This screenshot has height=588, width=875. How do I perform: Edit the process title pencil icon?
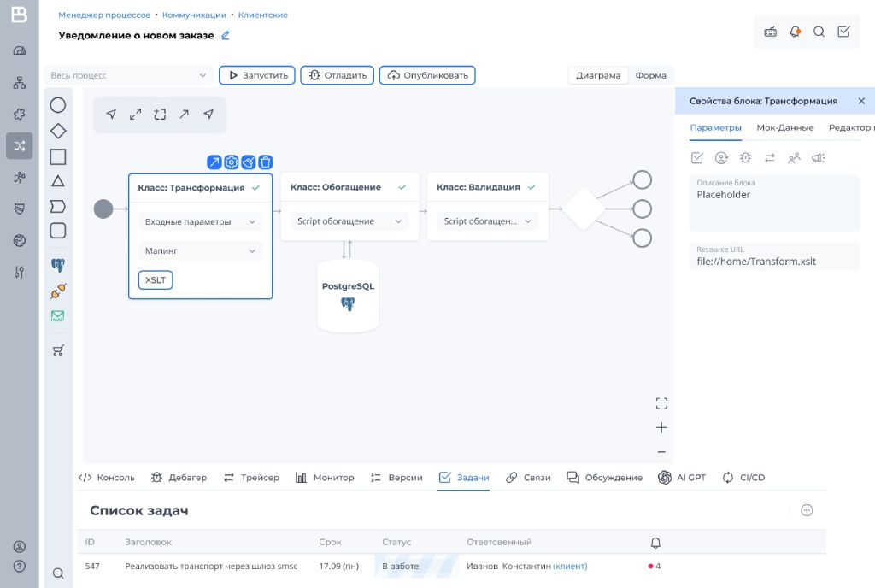[x=226, y=35]
